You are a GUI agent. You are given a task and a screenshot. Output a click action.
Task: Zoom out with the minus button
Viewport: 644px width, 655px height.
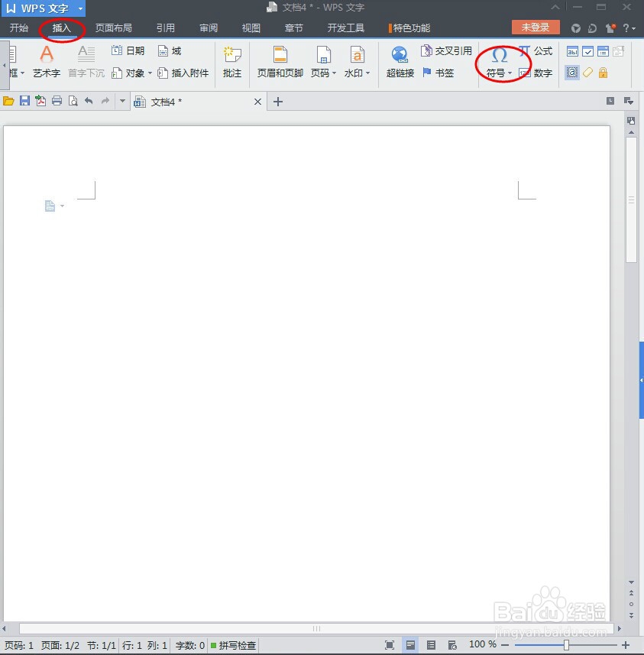click(504, 645)
